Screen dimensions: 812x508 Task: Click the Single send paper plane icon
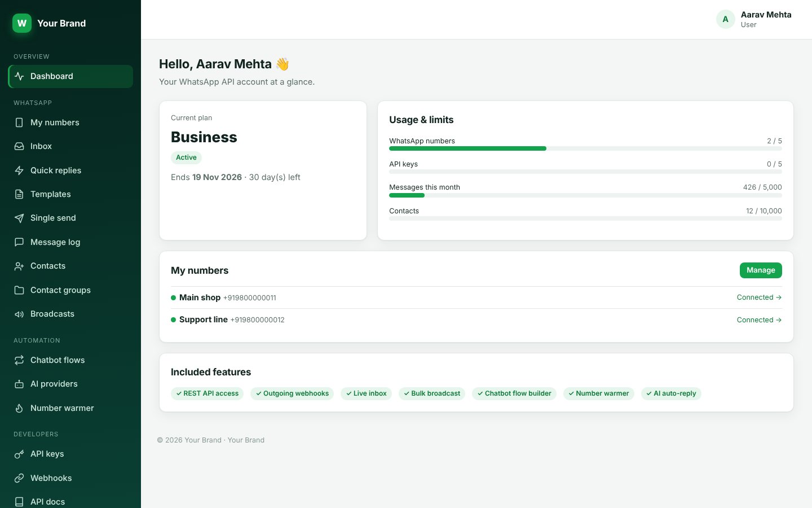pyautogui.click(x=19, y=218)
